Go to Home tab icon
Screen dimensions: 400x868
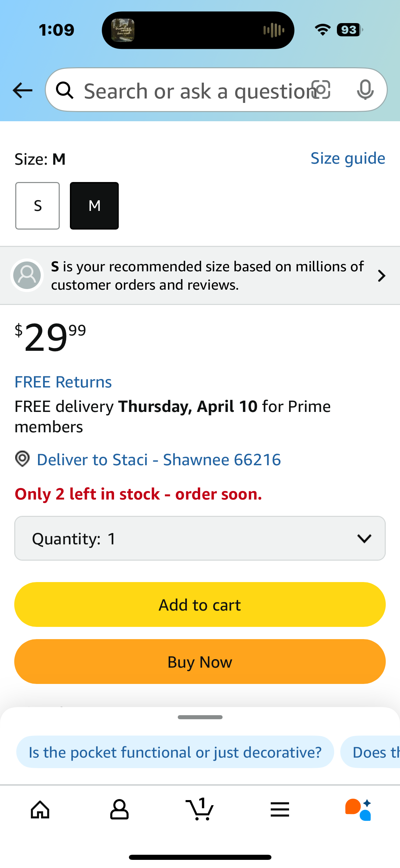tap(40, 810)
